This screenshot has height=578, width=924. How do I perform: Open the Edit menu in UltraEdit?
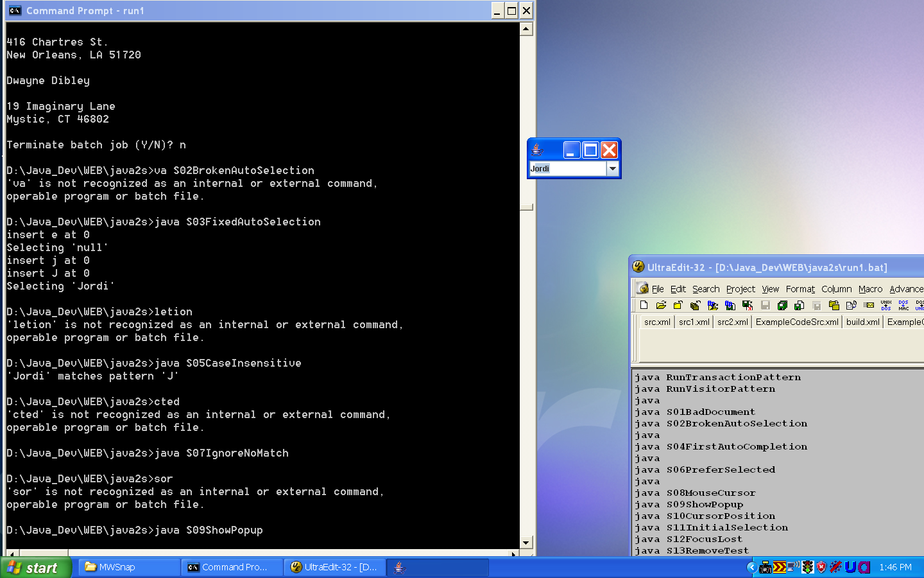click(x=678, y=289)
